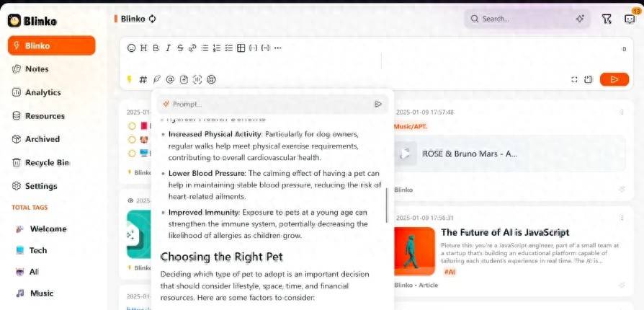Click the filter icon next to search
Viewport: 644px width, 310px height.
[x=606, y=19]
